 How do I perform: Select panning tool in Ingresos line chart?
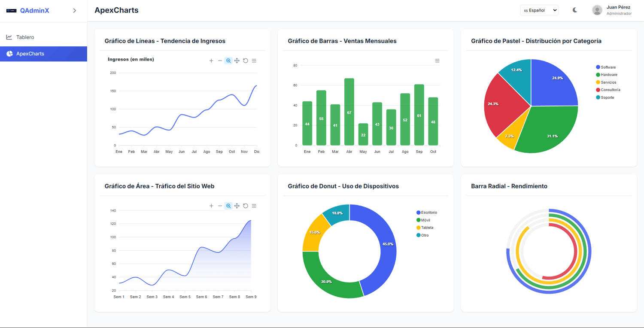(x=237, y=61)
